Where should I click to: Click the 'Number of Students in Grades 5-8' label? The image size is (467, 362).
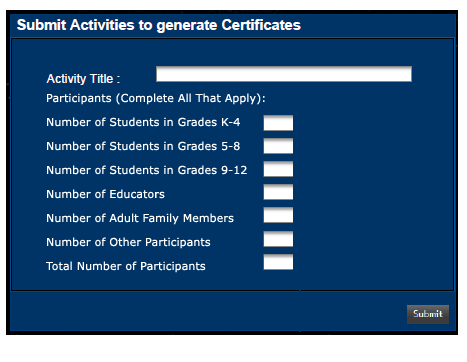click(143, 146)
